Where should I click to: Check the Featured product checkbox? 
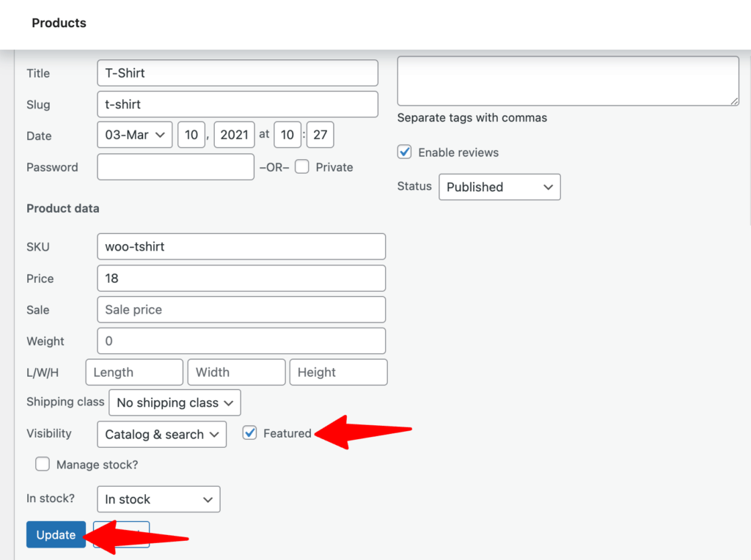coord(249,433)
